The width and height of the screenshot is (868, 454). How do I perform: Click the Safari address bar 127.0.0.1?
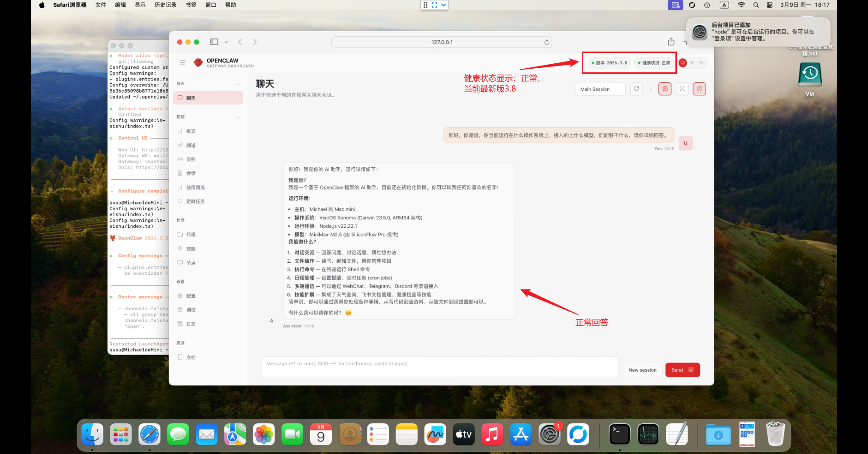(x=442, y=42)
